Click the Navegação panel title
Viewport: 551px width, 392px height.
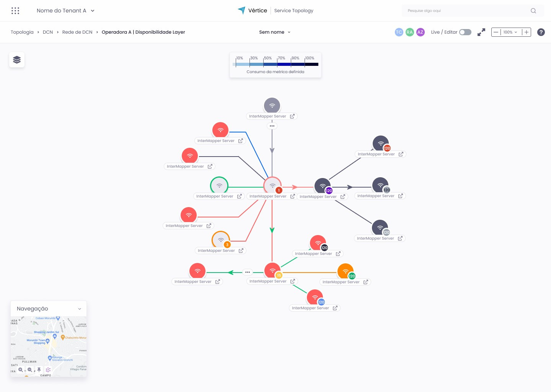(x=33, y=309)
